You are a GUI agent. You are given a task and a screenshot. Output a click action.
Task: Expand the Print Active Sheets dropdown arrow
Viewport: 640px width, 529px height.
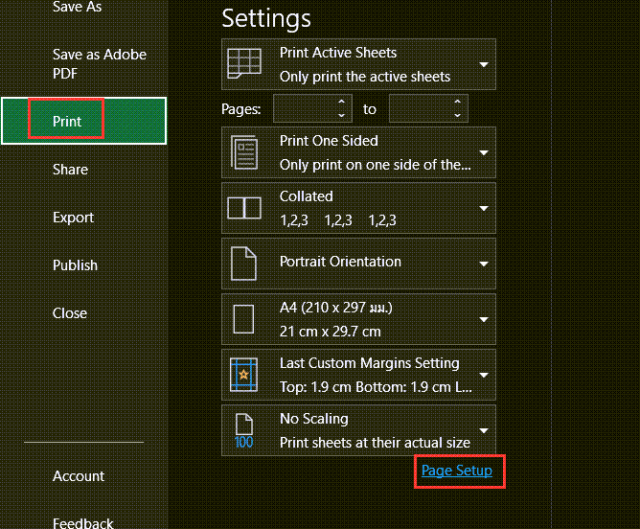point(484,64)
